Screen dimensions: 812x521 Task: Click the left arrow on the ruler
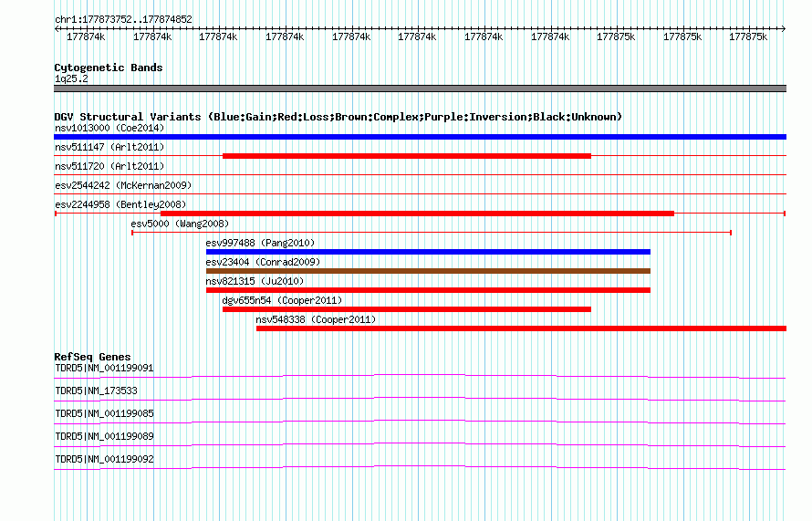click(57, 29)
